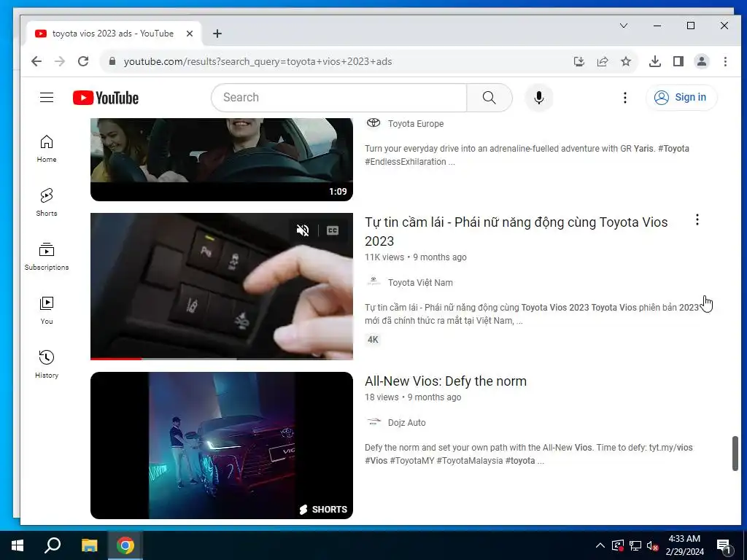The width and height of the screenshot is (747, 560).
Task: Click the All-New Vios Shorts thumbnail
Action: [x=222, y=446]
